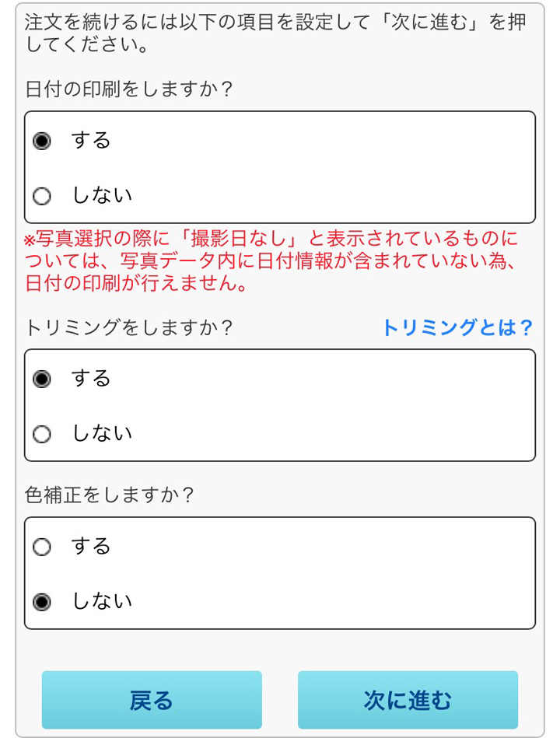Click the 日付の印刷をしますか？ heading
Image resolution: width=560 pixels, height=738 pixels.
click(x=129, y=89)
